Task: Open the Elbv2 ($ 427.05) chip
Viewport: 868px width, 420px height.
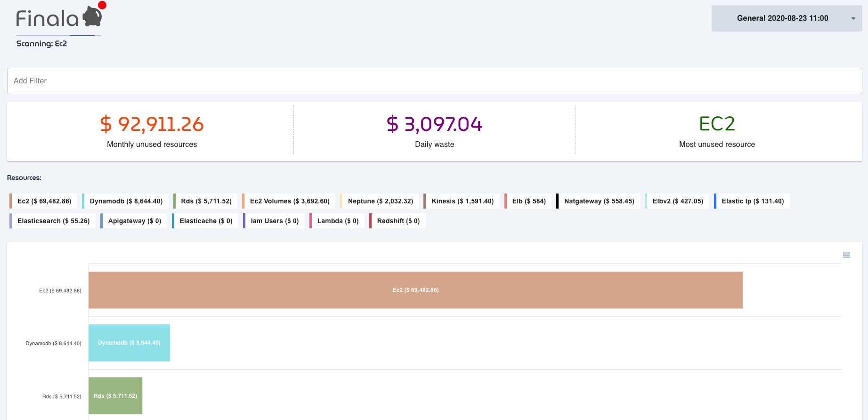Action: click(x=677, y=201)
